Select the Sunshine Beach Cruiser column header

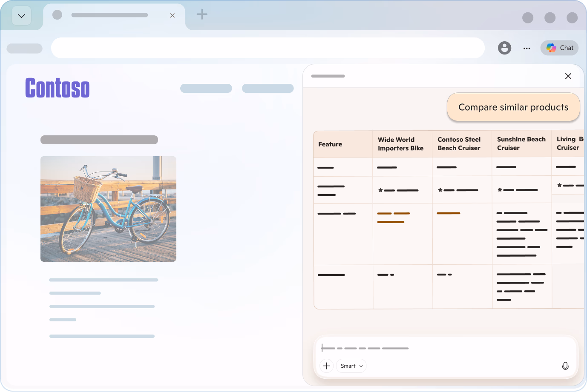tap(521, 144)
